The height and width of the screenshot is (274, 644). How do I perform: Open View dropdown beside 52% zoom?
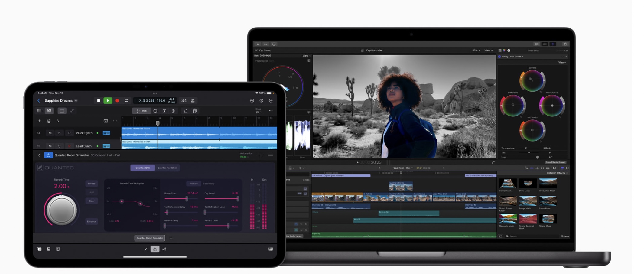[x=488, y=51]
